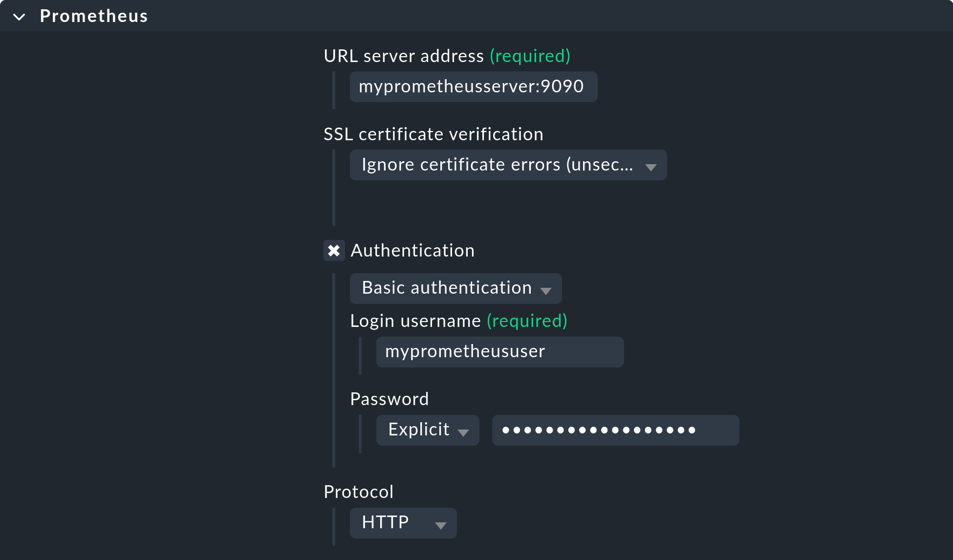This screenshot has width=953, height=560.
Task: Click the Password field label
Action: coord(389,399)
